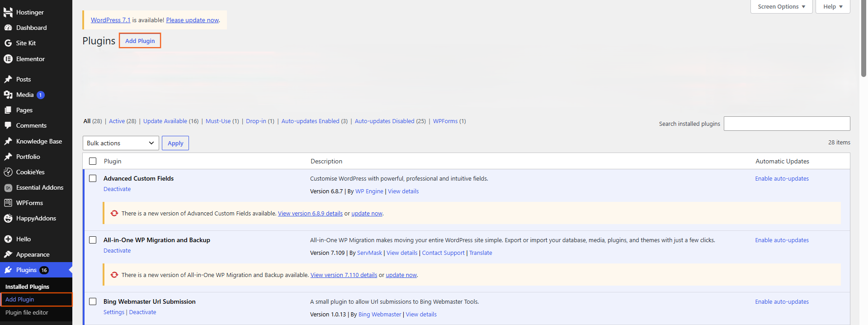Click the Portfolio pin icon
The height and width of the screenshot is (325, 868).
[8, 157]
